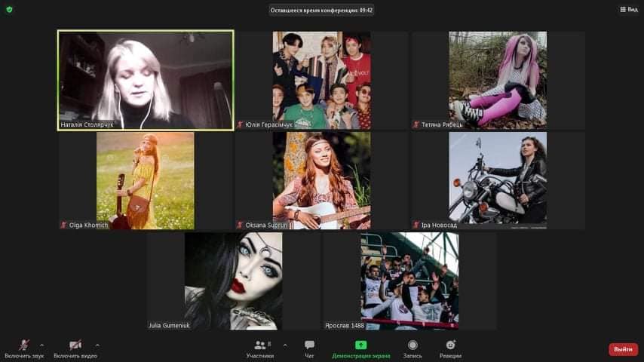Click muted mic icon on Olga Khomich tile
Screen dimensions: 644x362
64,225
